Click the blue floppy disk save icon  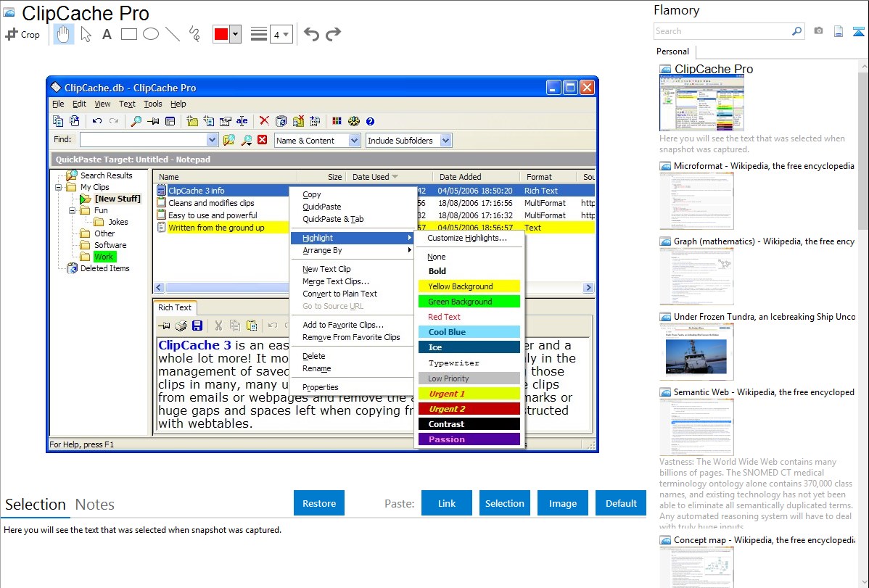pos(197,326)
